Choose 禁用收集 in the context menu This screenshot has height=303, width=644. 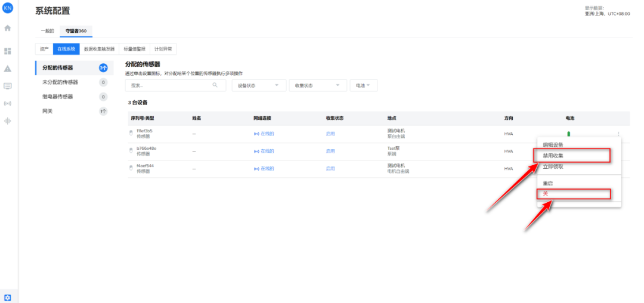click(x=553, y=156)
